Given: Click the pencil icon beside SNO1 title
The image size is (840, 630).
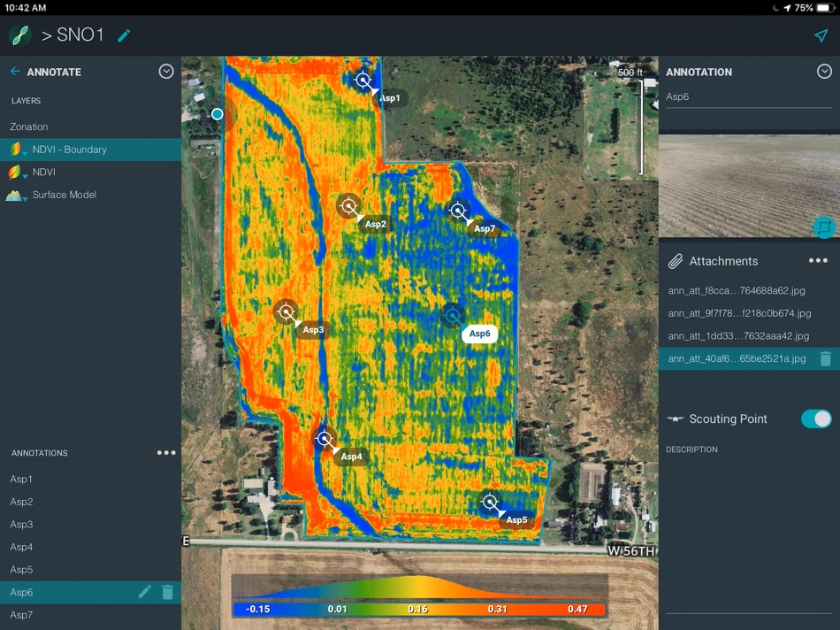Looking at the screenshot, I should (x=124, y=35).
